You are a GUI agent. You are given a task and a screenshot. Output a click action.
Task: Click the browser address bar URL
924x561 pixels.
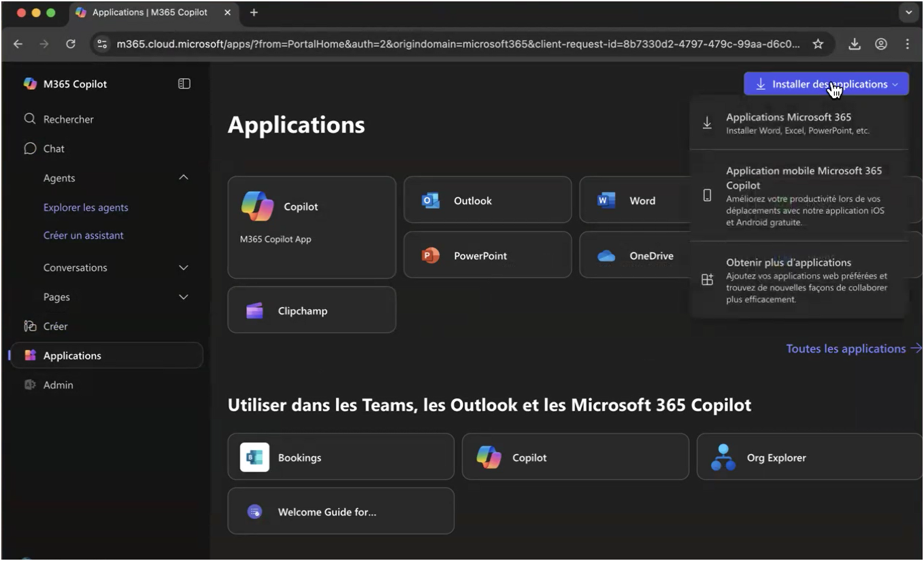[x=457, y=44]
